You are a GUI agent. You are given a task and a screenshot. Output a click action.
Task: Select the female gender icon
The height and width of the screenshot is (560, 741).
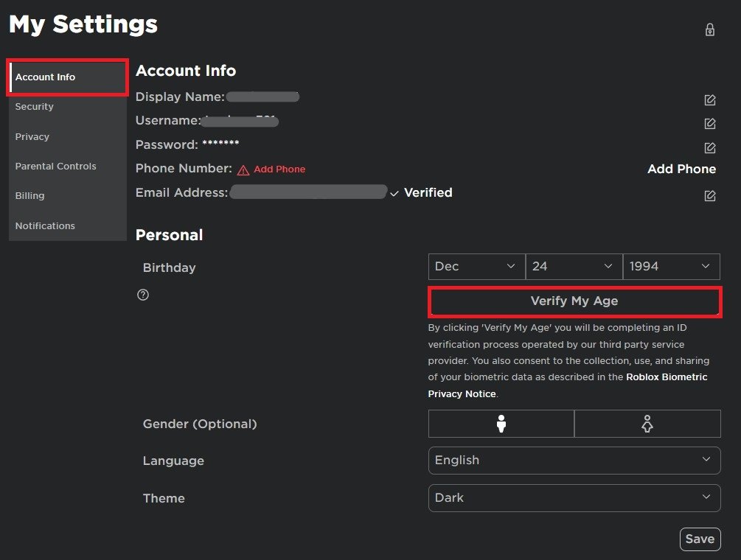click(647, 424)
